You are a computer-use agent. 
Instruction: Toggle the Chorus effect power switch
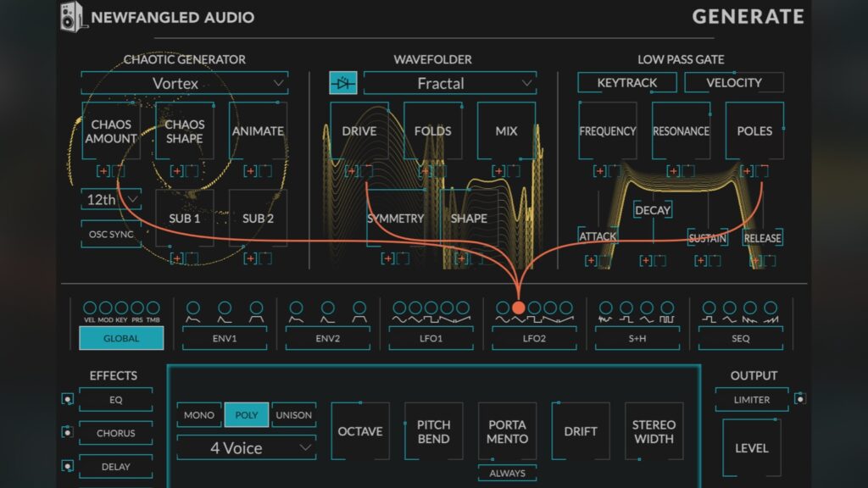68,432
